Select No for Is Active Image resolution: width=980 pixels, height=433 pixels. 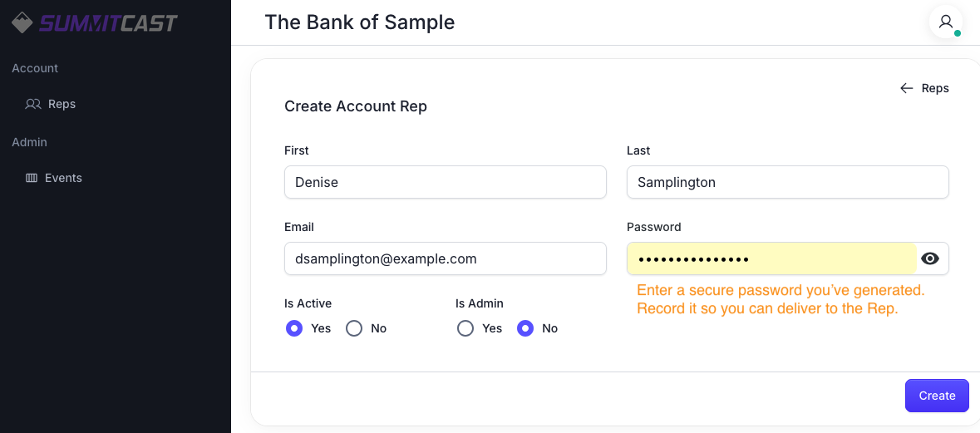[354, 328]
